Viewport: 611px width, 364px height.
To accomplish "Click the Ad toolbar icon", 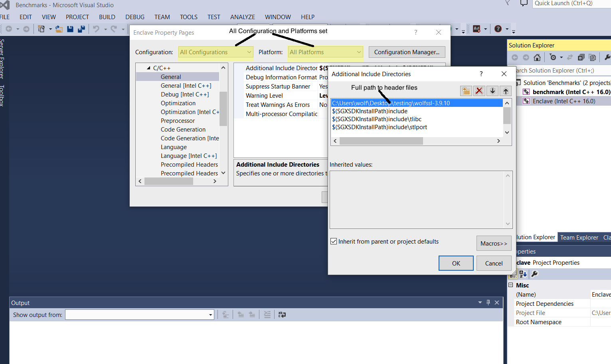I will (x=477, y=29).
